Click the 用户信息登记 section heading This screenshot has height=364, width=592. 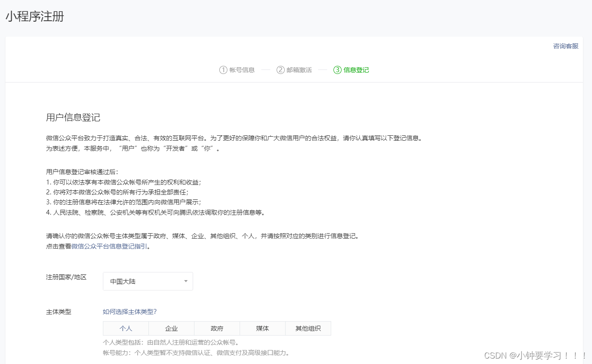point(73,118)
